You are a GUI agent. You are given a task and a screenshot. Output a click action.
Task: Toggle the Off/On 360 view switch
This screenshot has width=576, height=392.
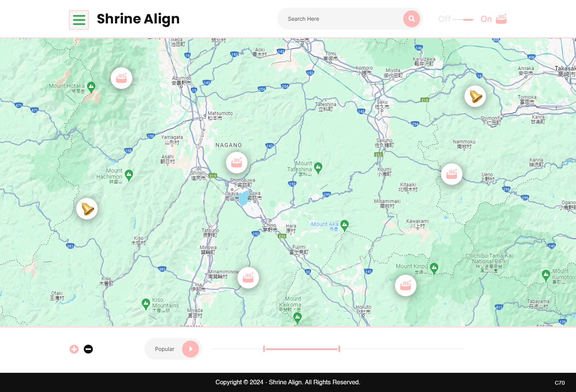point(463,19)
